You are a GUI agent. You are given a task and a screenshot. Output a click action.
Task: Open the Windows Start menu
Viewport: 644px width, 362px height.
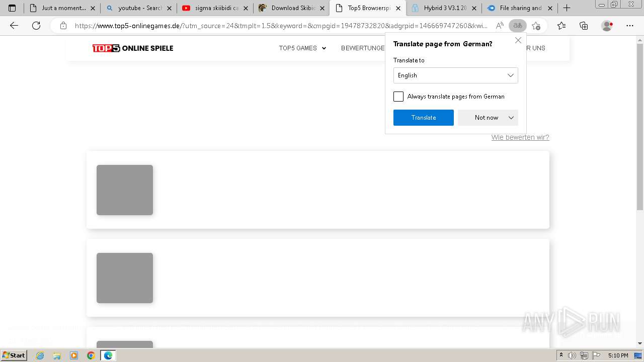(x=14, y=355)
